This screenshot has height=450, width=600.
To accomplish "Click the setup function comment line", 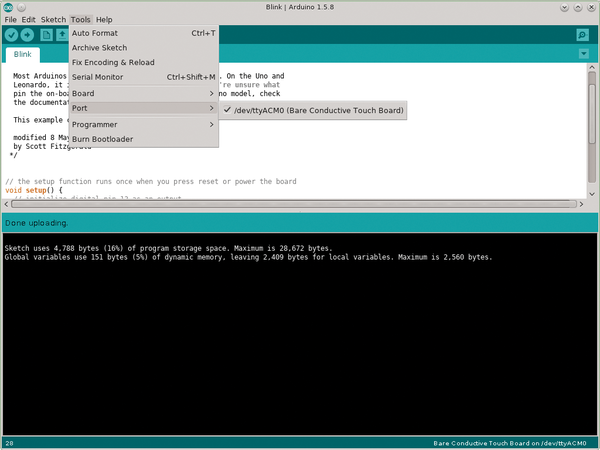I will [x=151, y=181].
